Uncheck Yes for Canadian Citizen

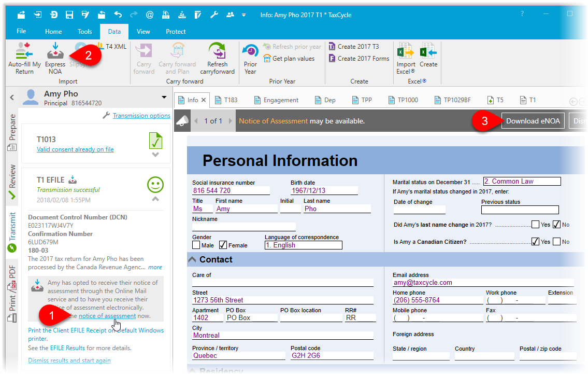click(x=536, y=241)
